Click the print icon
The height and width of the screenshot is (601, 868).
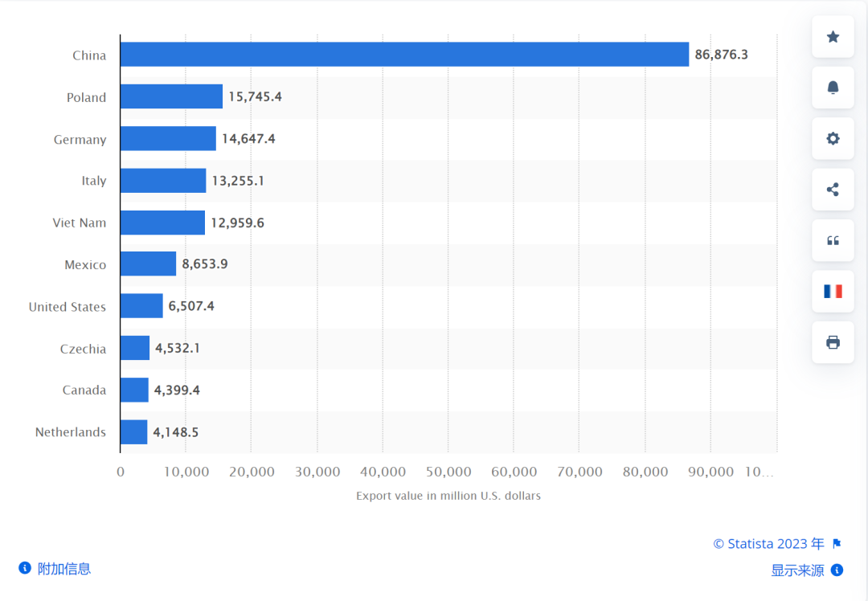point(833,342)
